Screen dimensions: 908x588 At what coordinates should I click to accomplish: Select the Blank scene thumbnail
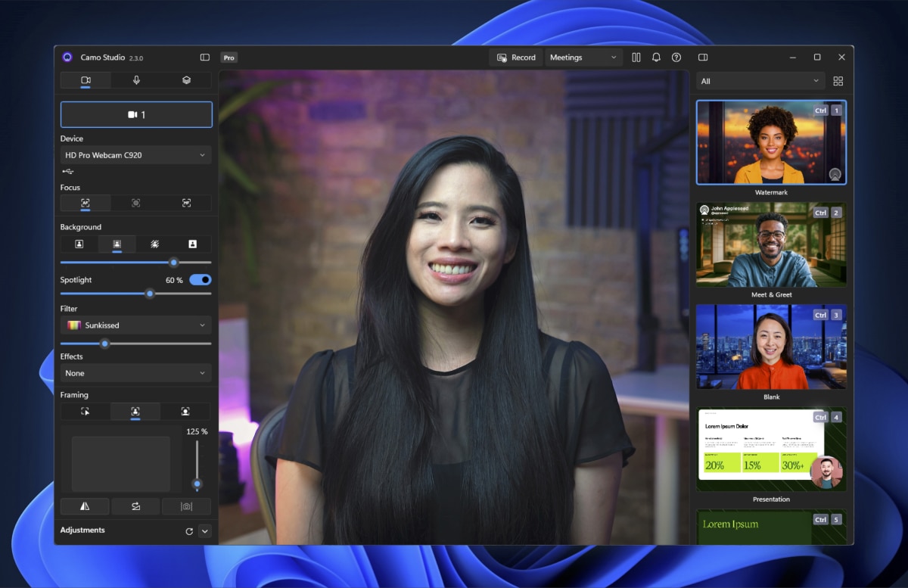pyautogui.click(x=771, y=347)
